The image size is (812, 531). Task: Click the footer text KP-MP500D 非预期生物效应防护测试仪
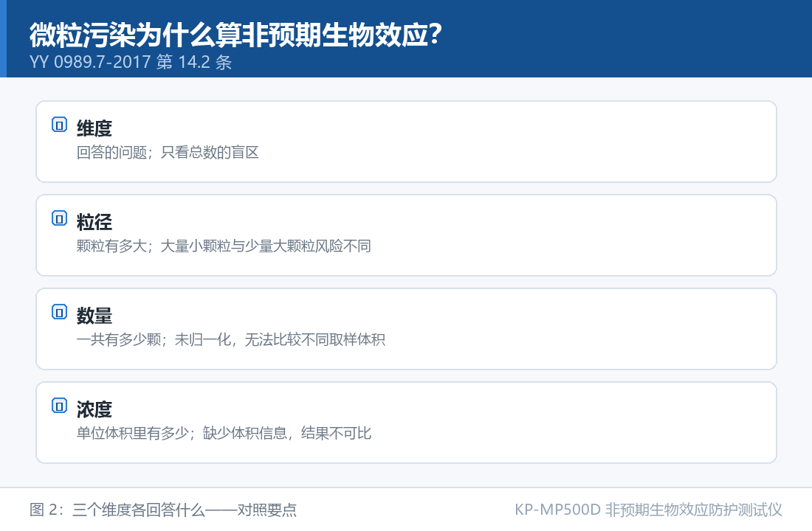click(x=648, y=510)
